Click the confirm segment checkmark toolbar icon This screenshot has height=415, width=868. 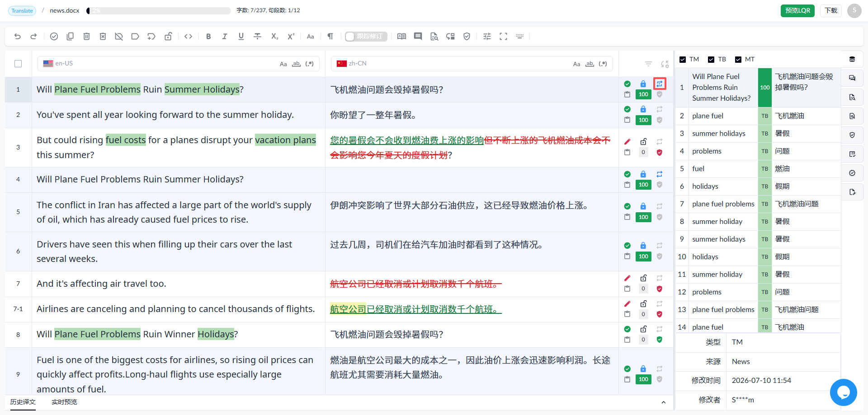coord(54,37)
